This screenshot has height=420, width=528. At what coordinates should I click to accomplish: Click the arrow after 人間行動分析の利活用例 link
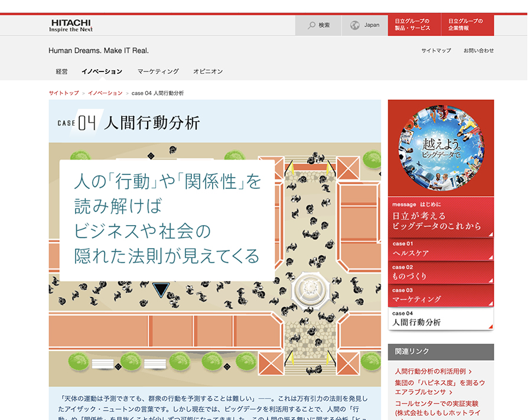(471, 372)
